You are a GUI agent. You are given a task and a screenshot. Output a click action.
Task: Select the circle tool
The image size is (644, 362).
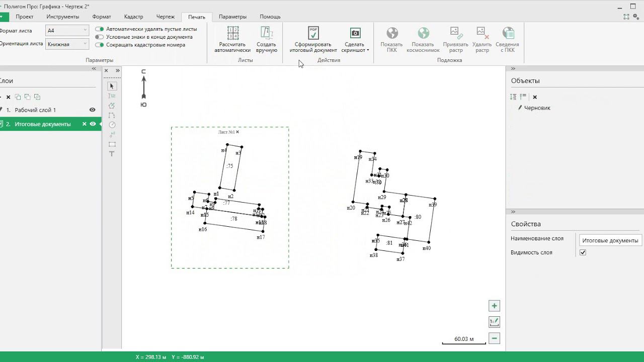coord(112,125)
